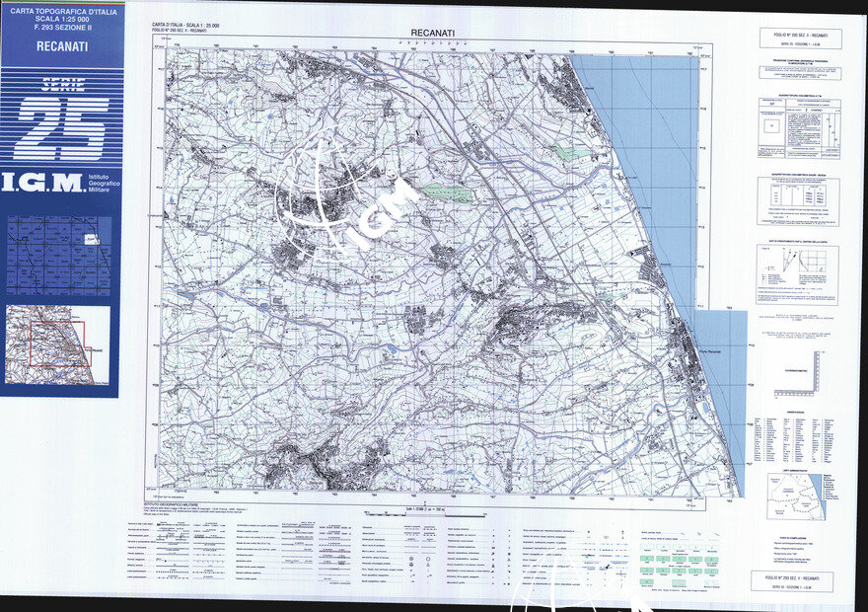The width and height of the screenshot is (868, 612).
Task: Click the red-outlined regional locator map
Action: point(58,344)
